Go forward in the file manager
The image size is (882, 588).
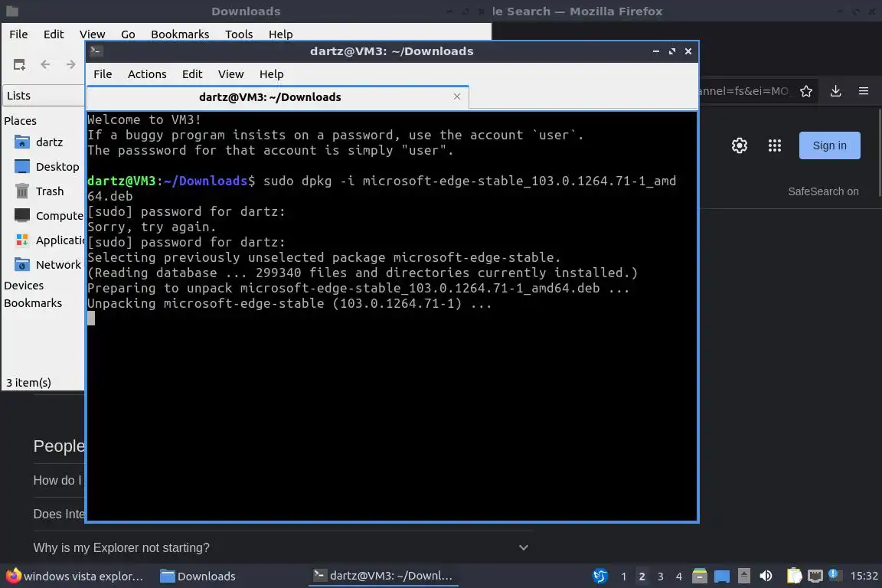click(70, 65)
